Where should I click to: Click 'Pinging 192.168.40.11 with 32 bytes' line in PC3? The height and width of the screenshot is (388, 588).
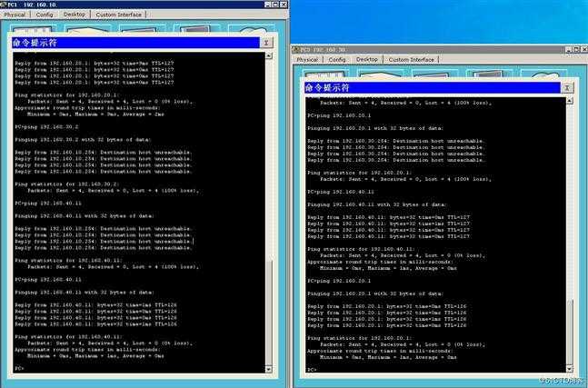click(x=377, y=204)
